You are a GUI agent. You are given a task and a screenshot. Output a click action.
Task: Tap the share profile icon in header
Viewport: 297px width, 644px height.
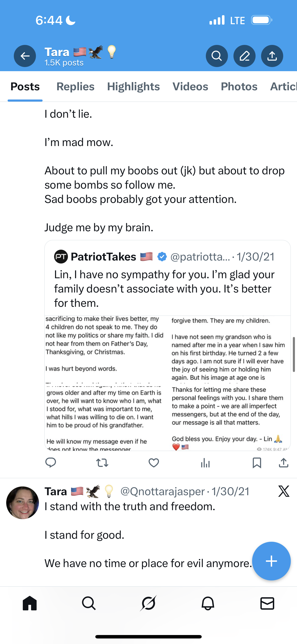point(272,56)
